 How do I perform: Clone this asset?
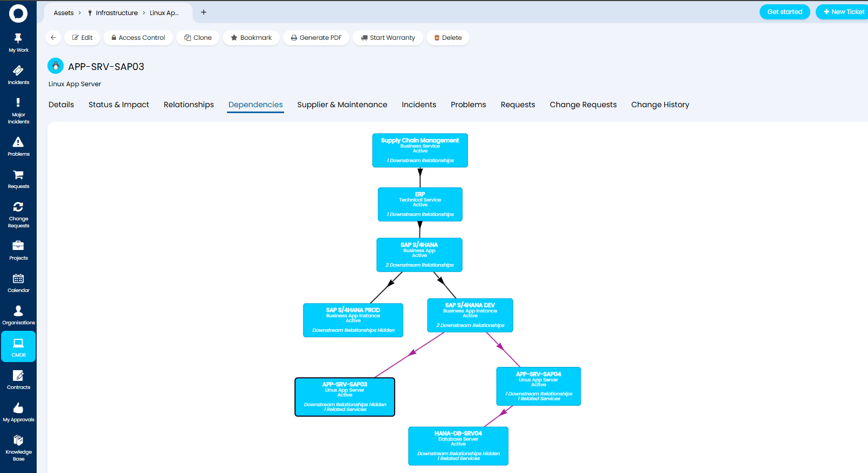click(x=198, y=38)
